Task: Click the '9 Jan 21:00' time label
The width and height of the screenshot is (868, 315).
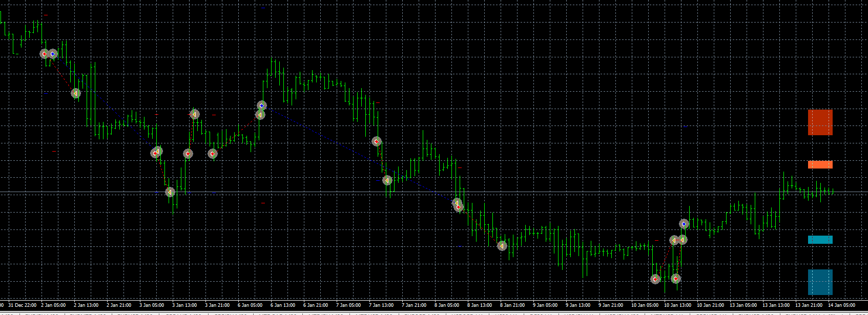Action: tap(611, 305)
